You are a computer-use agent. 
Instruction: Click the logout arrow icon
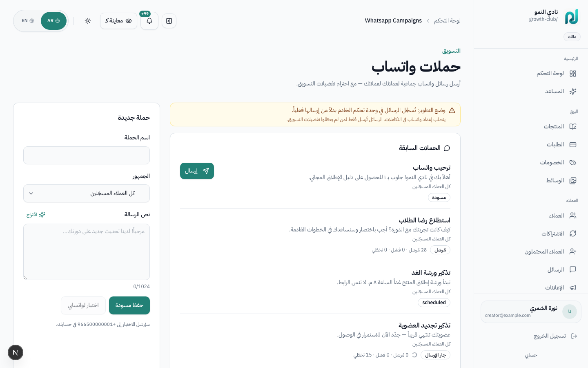(574, 336)
